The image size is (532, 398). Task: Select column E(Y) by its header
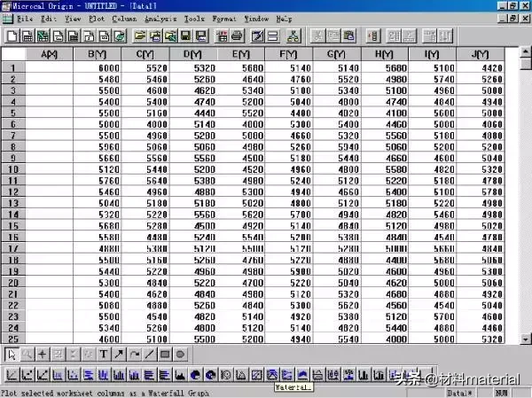tap(241, 54)
